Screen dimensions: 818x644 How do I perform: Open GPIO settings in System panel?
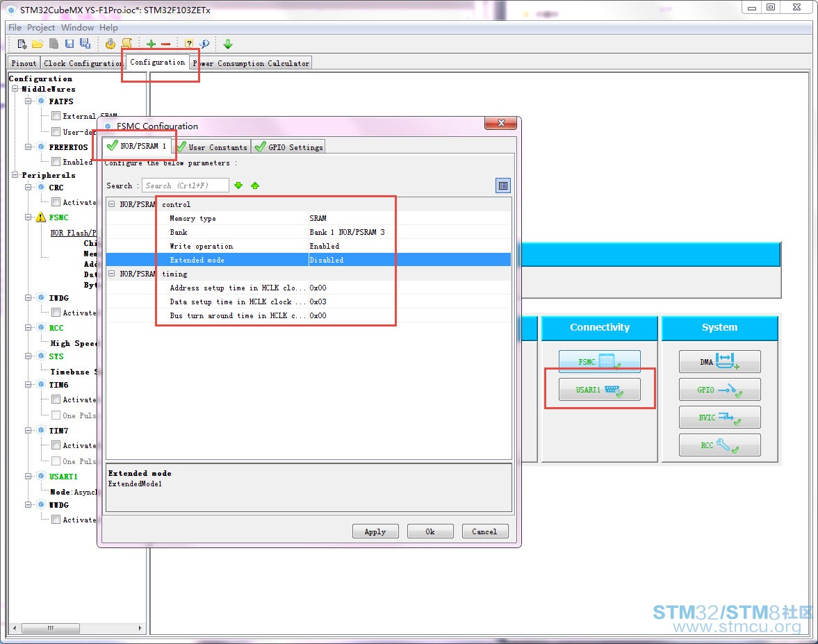719,390
